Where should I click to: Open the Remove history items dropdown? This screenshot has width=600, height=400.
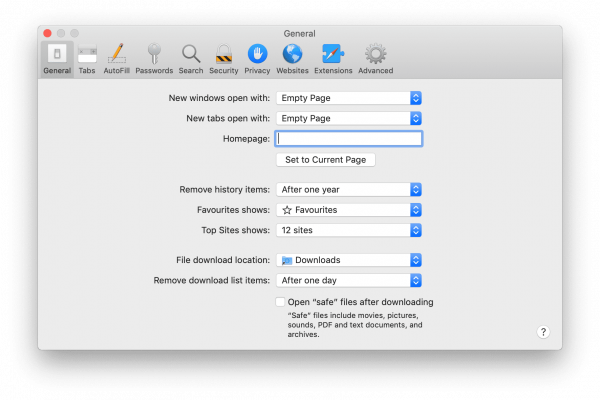pos(349,189)
